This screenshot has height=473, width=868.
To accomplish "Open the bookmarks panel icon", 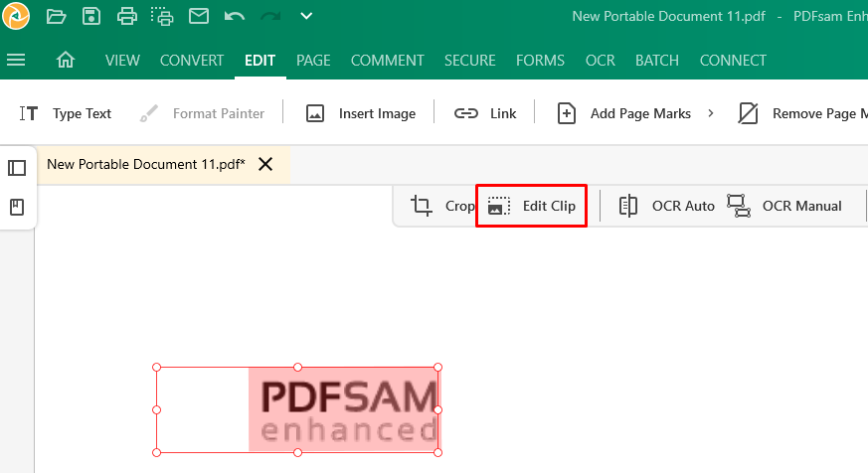I will tap(17, 208).
